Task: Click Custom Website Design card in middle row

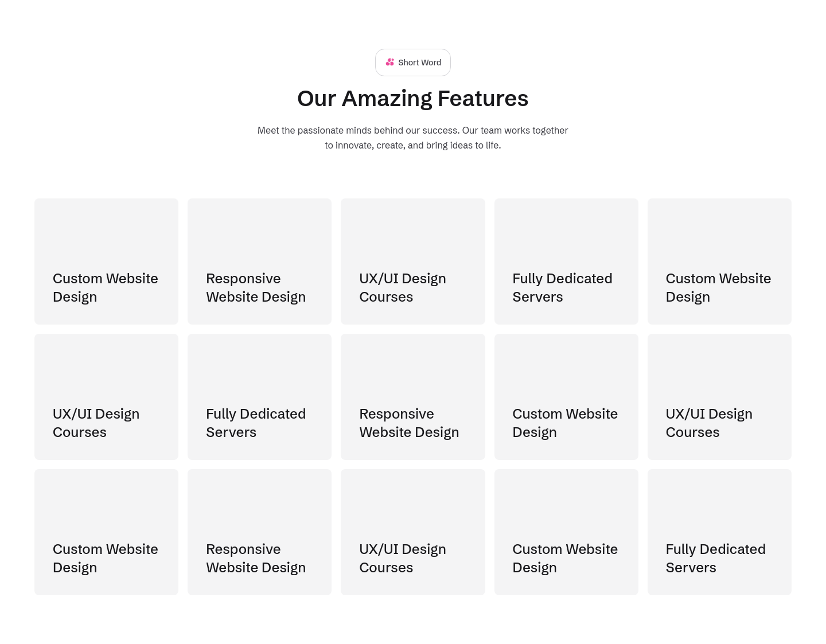Action: [x=566, y=397]
